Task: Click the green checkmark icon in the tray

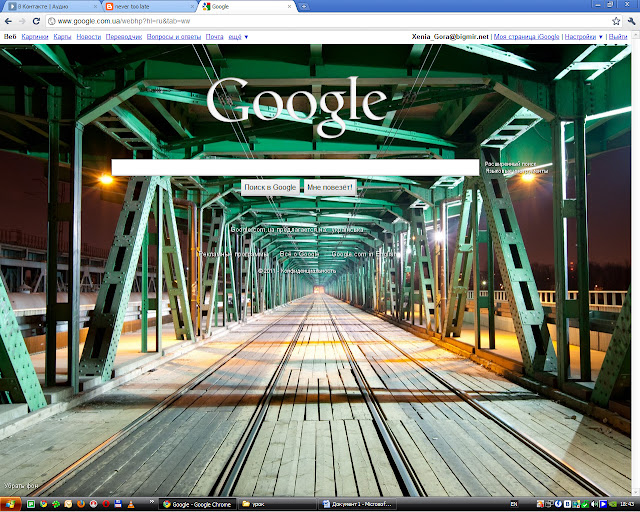Action: 585,505
